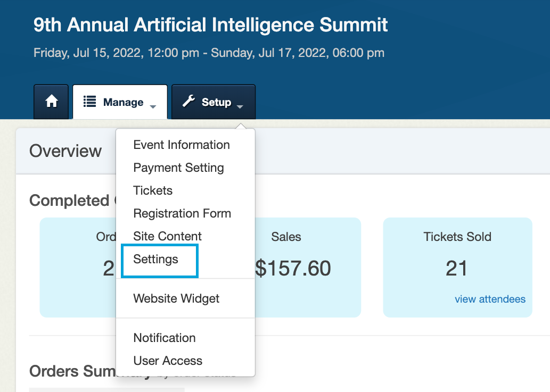Expand the Manage dropdown arrow

click(153, 106)
